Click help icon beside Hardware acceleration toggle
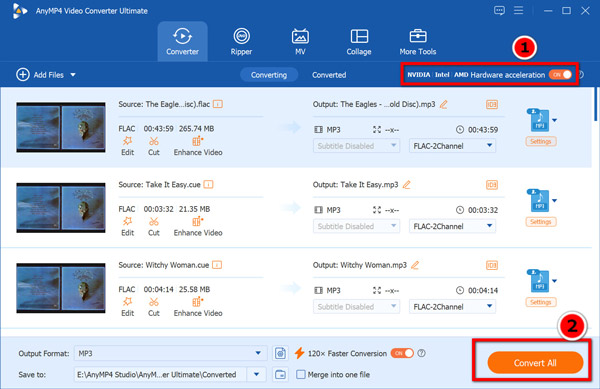The image size is (600, 389). pyautogui.click(x=581, y=75)
